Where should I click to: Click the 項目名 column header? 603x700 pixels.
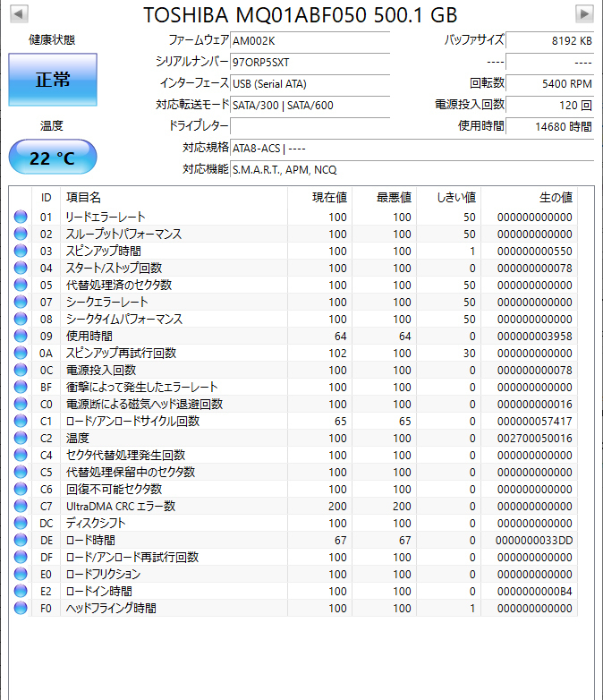pyautogui.click(x=174, y=197)
